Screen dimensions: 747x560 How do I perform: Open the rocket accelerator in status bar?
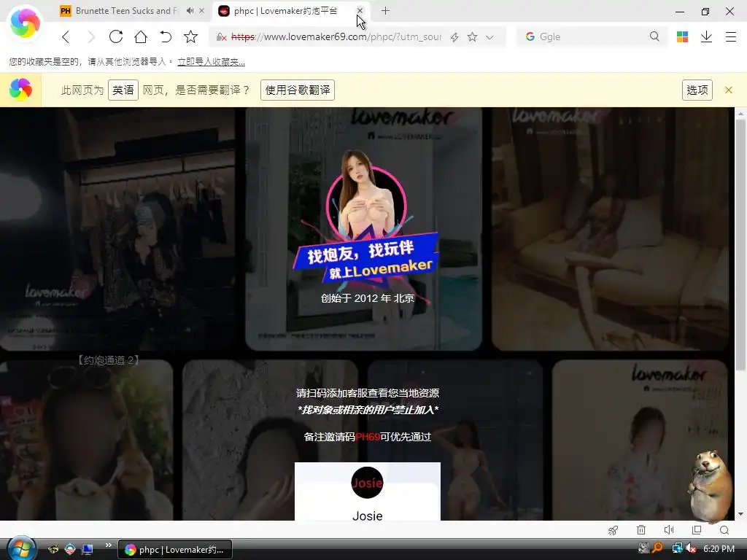(x=613, y=530)
